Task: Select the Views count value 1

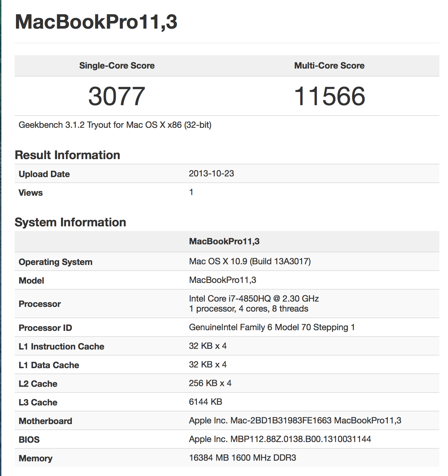Action: pyautogui.click(x=191, y=192)
